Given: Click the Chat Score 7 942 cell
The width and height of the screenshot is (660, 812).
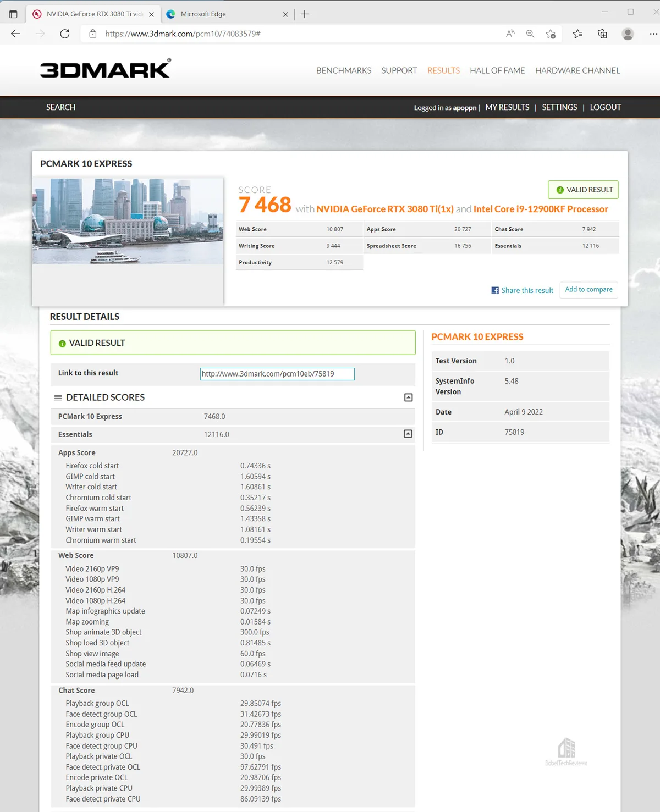Looking at the screenshot, I should pos(555,229).
